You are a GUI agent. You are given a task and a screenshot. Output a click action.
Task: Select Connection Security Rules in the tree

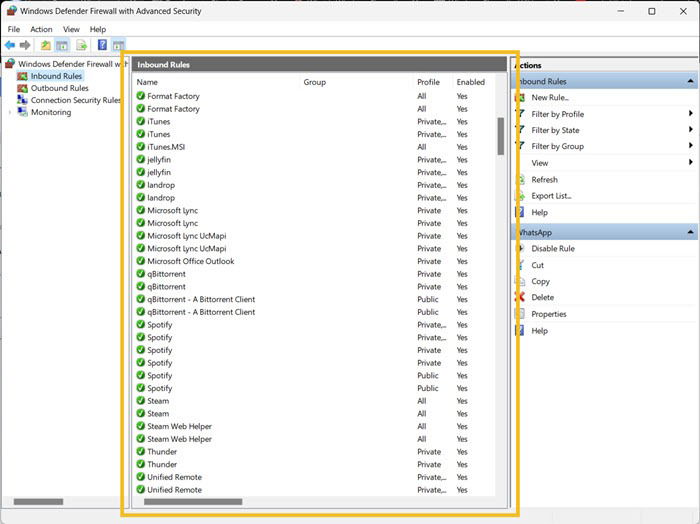75,100
